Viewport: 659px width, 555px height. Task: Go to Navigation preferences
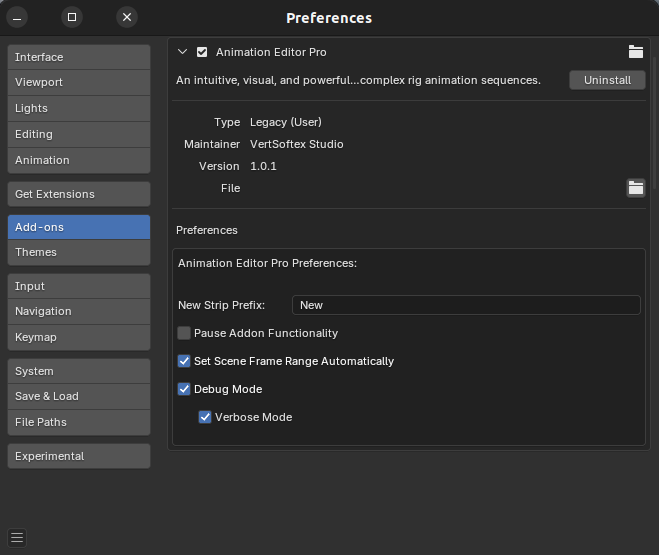tap(79, 311)
